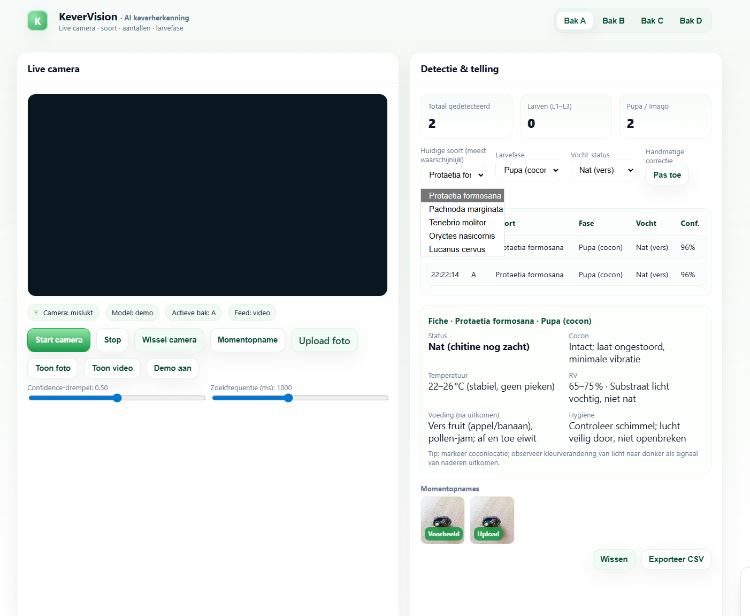Take a Momentopname snapshot
This screenshot has width=750, height=616.
(x=247, y=340)
